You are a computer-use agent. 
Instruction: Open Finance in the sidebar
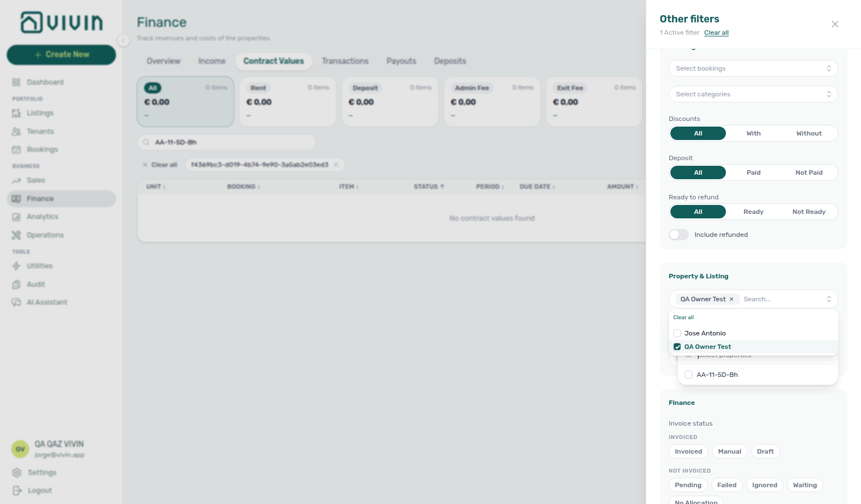pyautogui.click(x=61, y=199)
